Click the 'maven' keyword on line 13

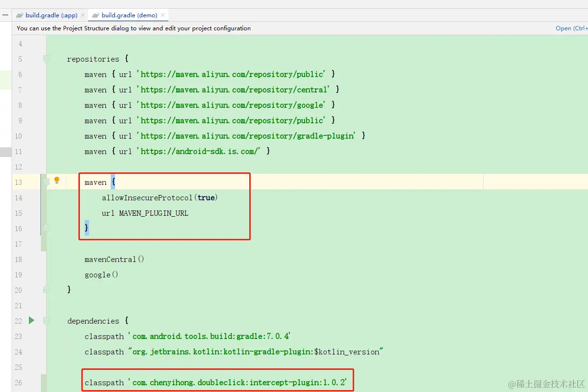click(95, 182)
